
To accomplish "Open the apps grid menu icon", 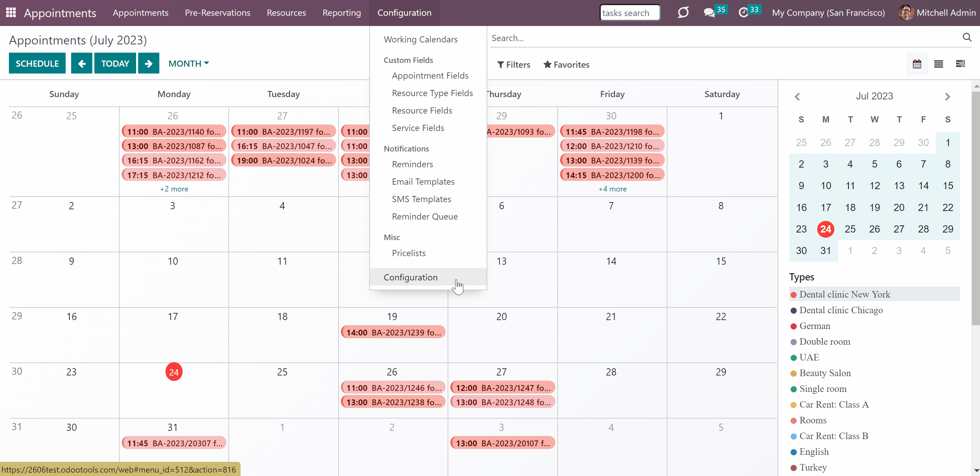I will (x=11, y=13).
